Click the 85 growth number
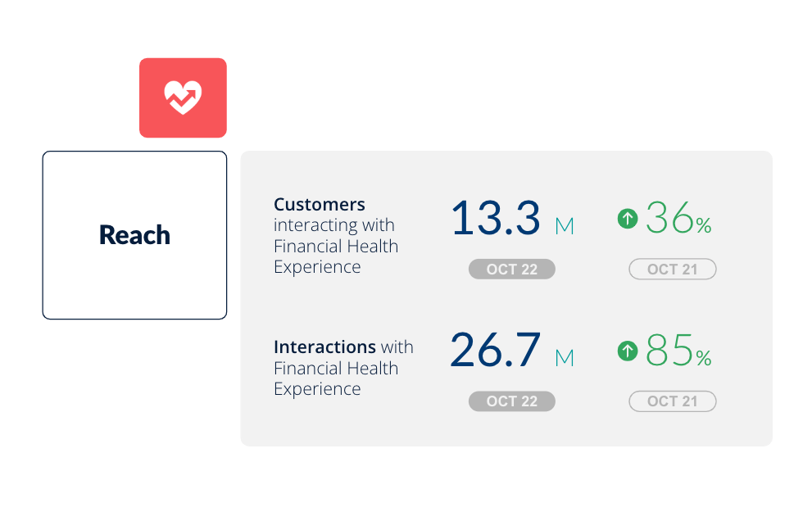812x512 pixels. (x=669, y=351)
